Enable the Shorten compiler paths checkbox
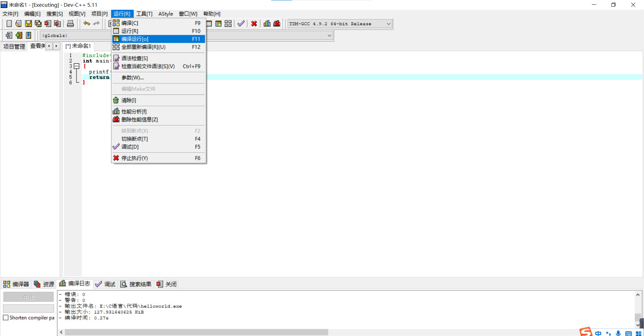Screen dimensions: 644x336 click(x=6, y=318)
